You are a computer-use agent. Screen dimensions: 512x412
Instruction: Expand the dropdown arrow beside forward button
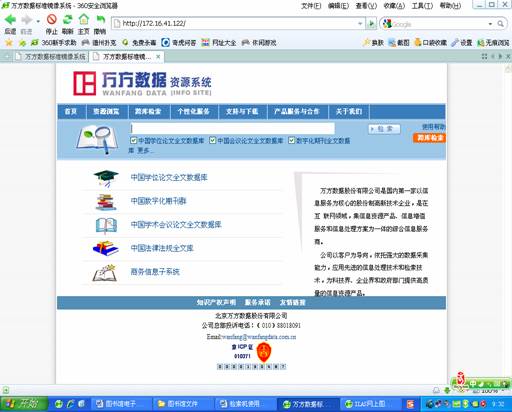click(x=38, y=21)
